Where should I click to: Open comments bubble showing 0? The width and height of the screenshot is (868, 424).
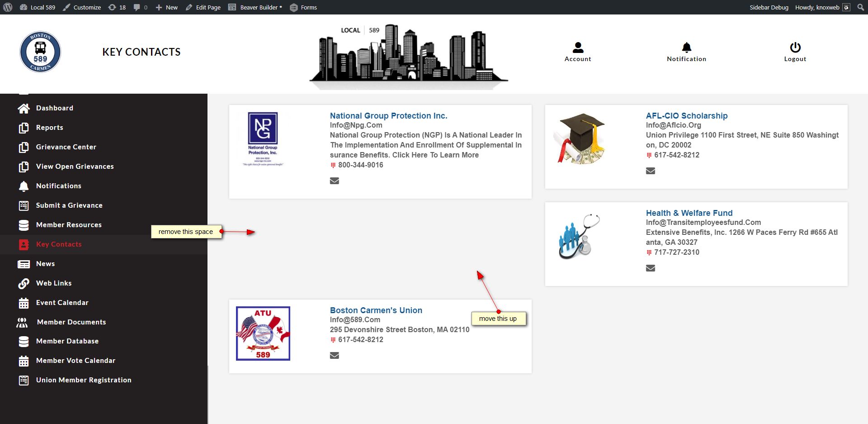pyautogui.click(x=141, y=7)
